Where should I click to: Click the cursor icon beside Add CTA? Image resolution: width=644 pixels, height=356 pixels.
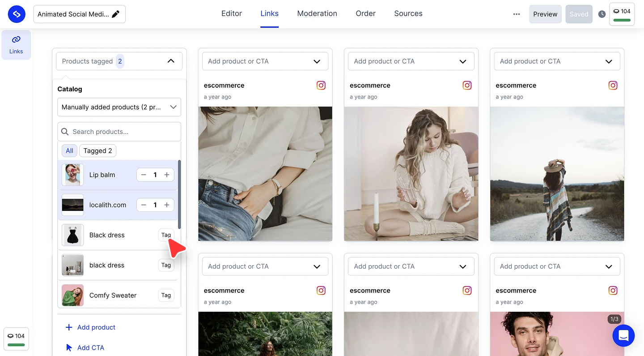[69, 347]
